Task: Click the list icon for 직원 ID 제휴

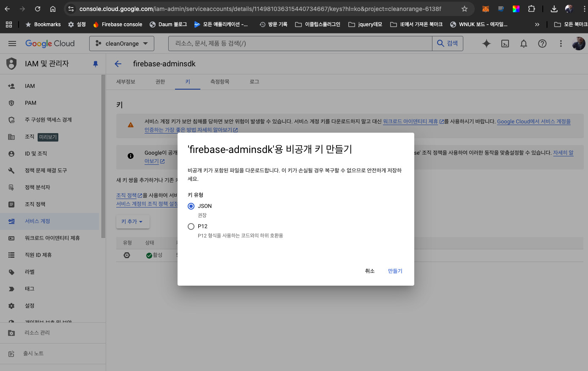Action: pyautogui.click(x=11, y=255)
